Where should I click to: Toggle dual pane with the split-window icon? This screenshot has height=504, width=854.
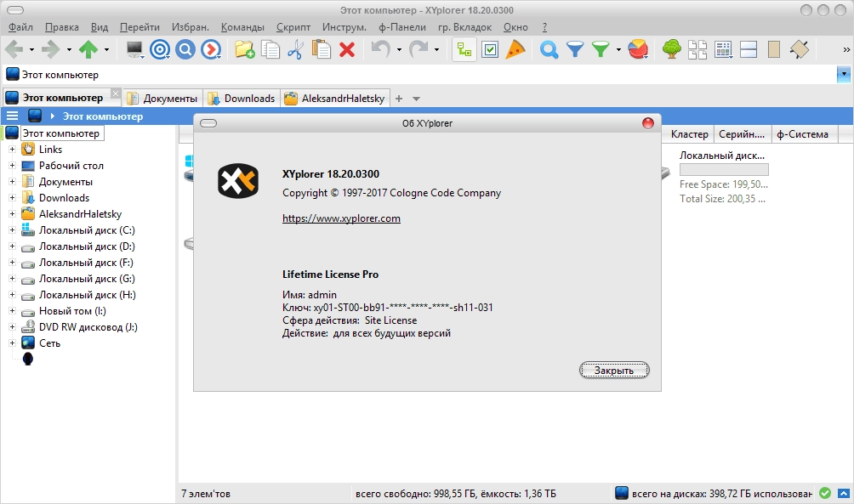[x=749, y=49]
